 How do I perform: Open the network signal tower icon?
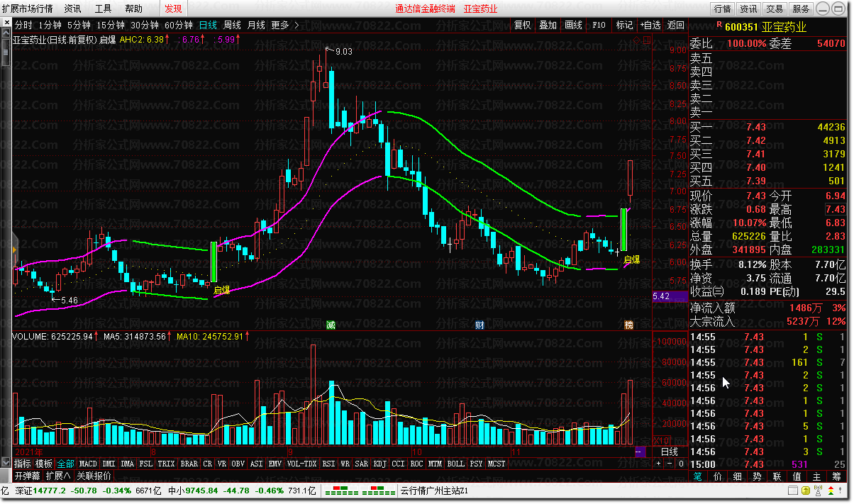(x=818, y=491)
